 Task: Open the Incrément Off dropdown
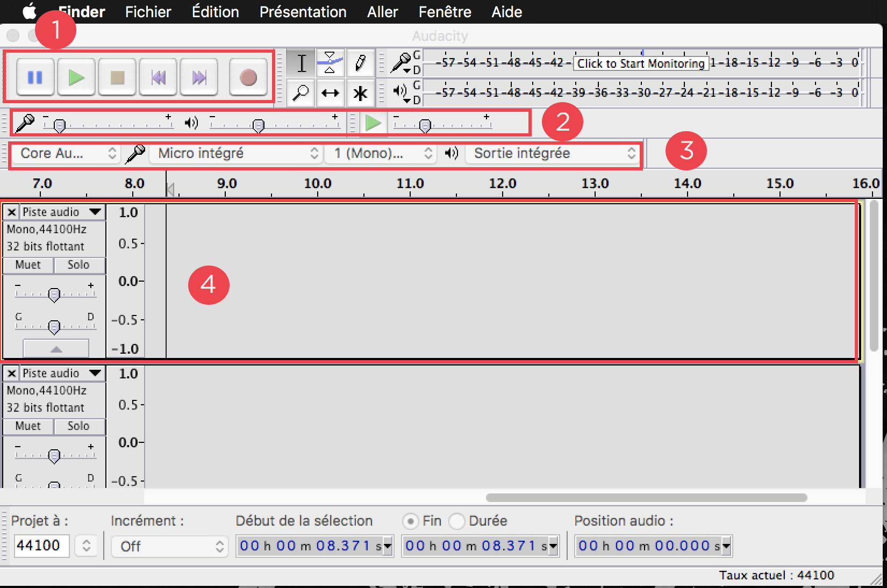point(170,547)
